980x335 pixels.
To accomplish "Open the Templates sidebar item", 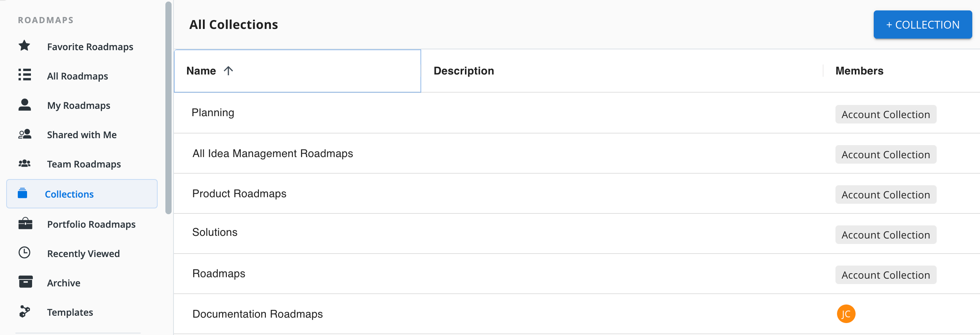I will click(70, 312).
